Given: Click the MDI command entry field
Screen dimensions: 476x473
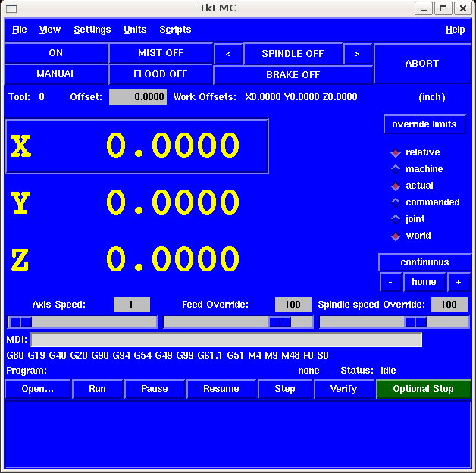Looking at the screenshot, I should (x=227, y=340).
